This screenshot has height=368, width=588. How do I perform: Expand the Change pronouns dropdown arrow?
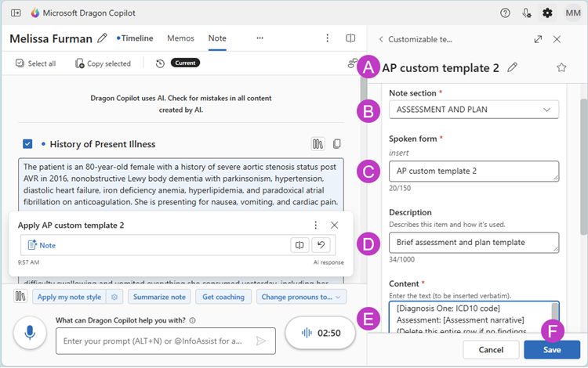point(339,297)
